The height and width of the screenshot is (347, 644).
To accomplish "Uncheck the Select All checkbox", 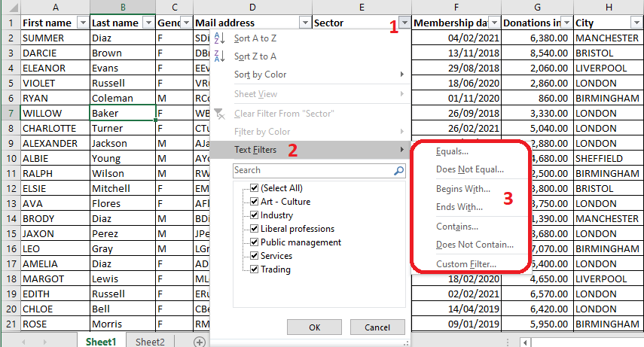I will [255, 188].
